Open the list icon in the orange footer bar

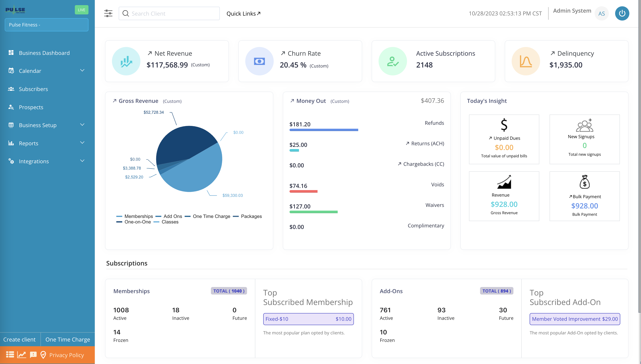10,355
